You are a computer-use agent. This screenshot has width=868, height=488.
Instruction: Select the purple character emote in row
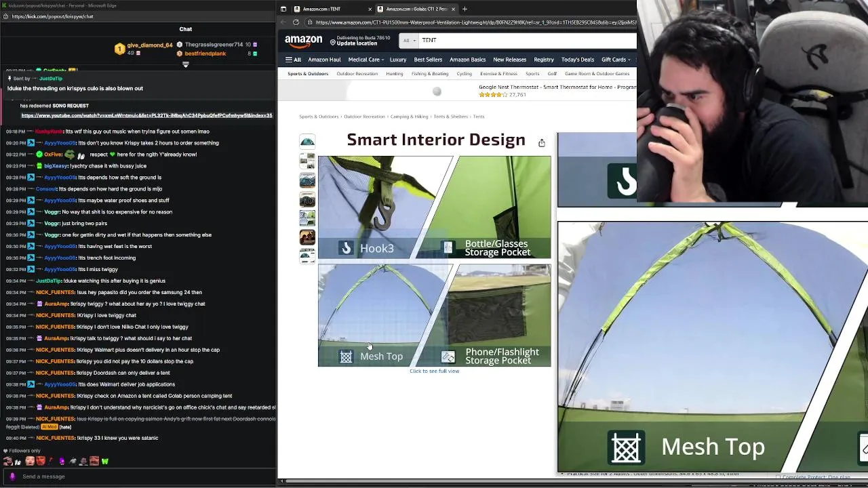pos(62,462)
